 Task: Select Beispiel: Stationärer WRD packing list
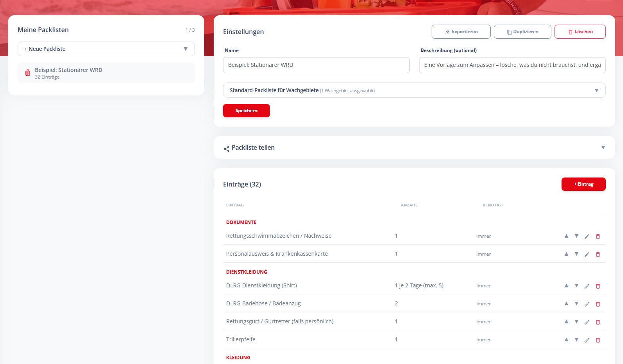click(106, 73)
